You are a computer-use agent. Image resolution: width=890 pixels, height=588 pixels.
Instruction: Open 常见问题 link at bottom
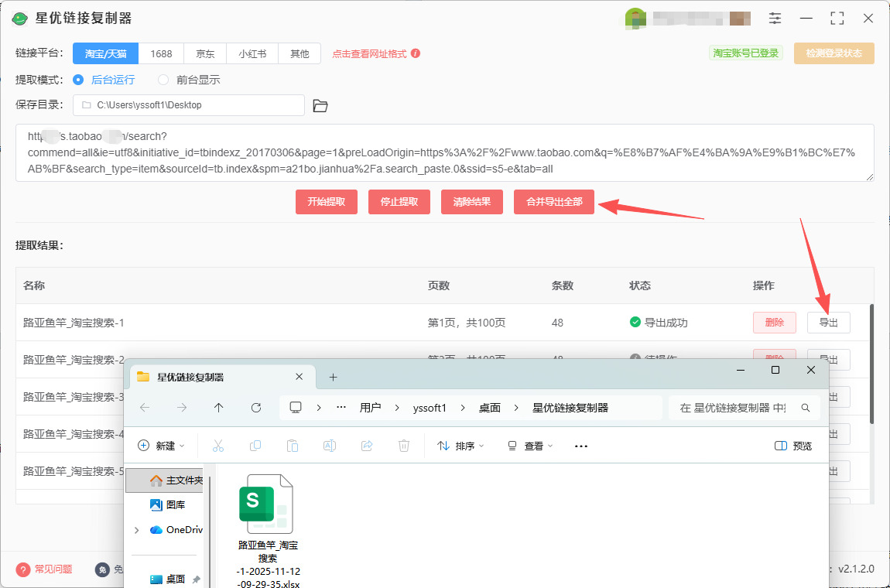[x=53, y=569]
